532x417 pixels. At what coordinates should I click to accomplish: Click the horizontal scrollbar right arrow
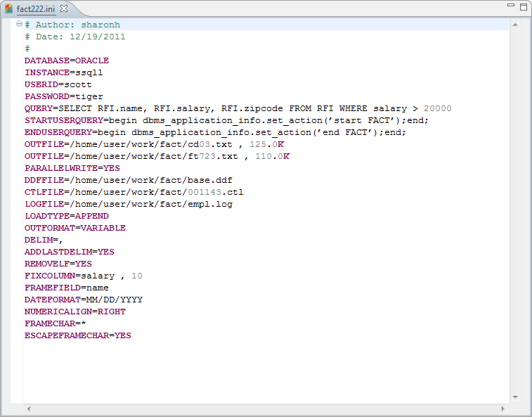coord(502,409)
